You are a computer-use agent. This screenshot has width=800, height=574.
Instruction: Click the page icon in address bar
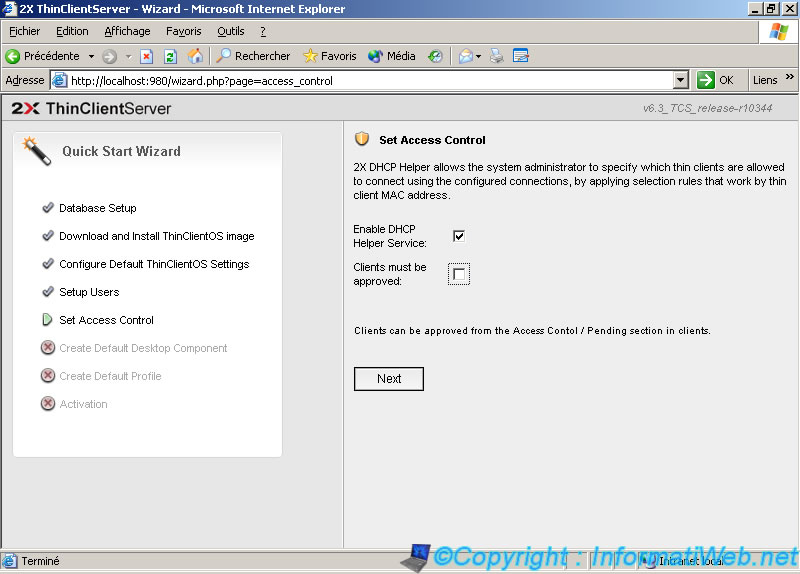point(60,80)
